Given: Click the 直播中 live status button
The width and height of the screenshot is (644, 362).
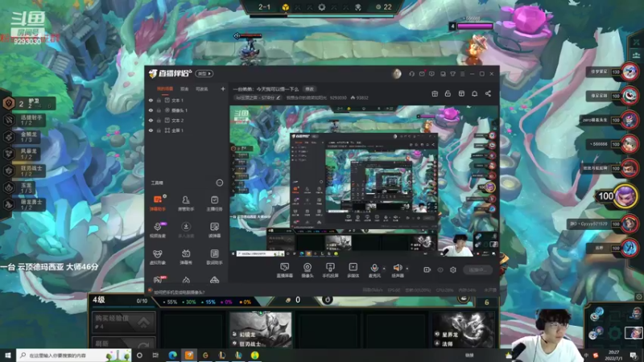Looking at the screenshot, I should coord(477,269).
